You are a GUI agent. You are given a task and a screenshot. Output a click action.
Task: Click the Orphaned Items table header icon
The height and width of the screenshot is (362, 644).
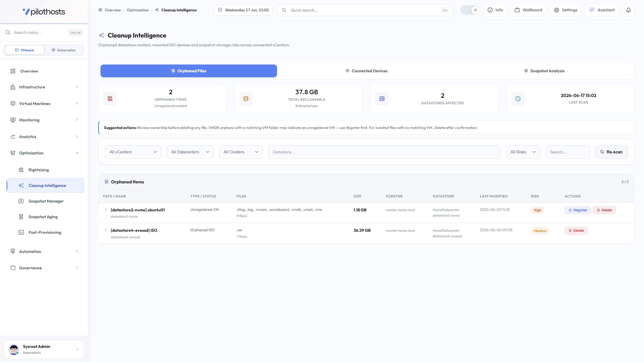click(107, 182)
